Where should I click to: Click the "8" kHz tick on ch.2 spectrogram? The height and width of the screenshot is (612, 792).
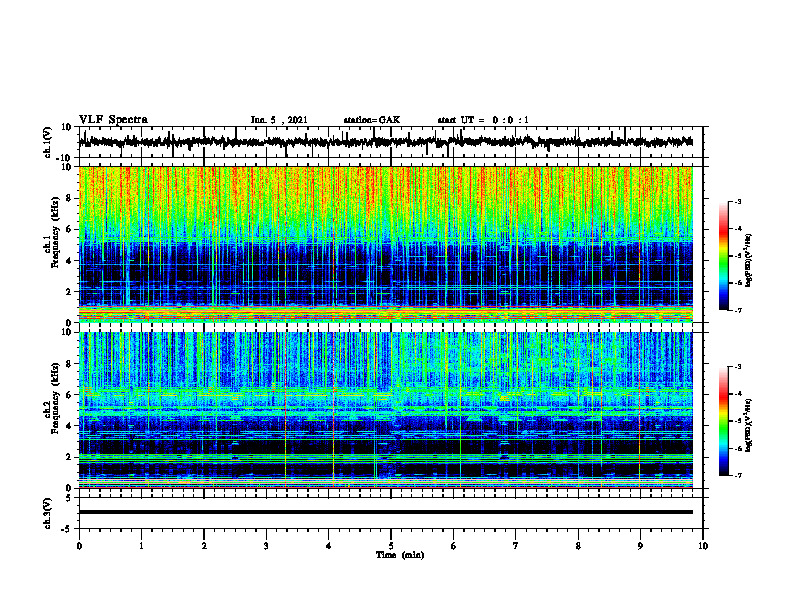tap(70, 364)
